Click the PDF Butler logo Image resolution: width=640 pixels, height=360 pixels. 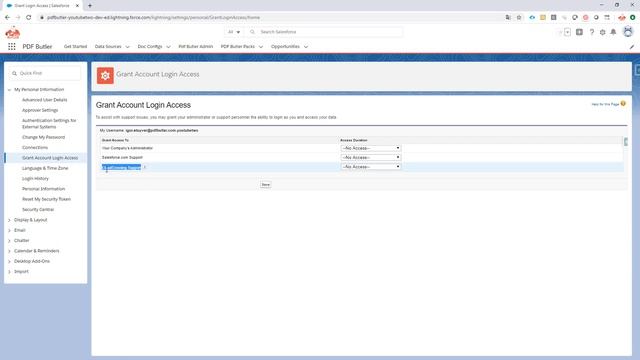coord(13,32)
